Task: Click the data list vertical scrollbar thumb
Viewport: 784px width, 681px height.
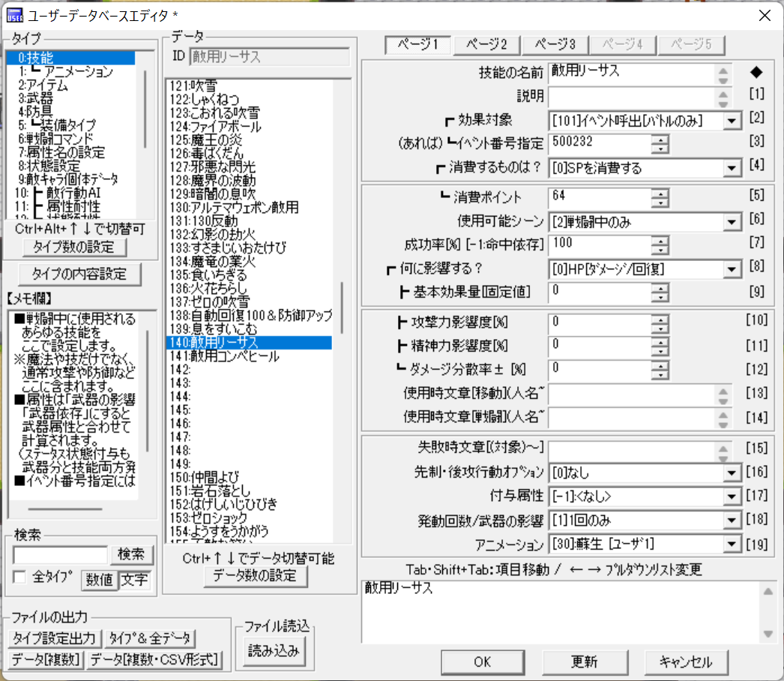Action: coord(342,307)
